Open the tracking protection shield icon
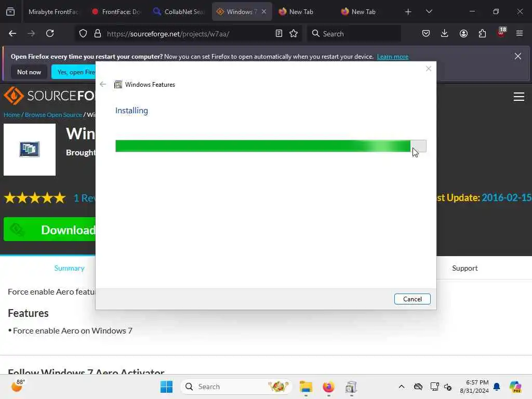Image resolution: width=532 pixels, height=399 pixels. pyautogui.click(x=83, y=34)
